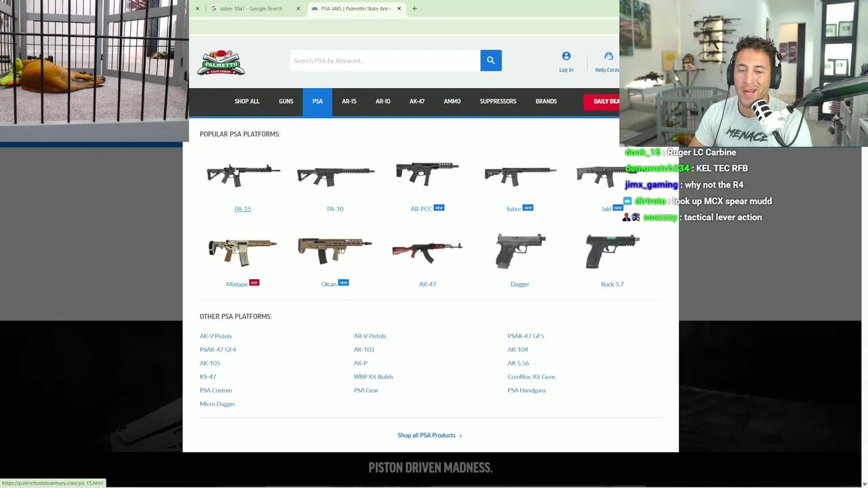Open the PSA Handguns link
The height and width of the screenshot is (488, 868).
tap(526, 390)
